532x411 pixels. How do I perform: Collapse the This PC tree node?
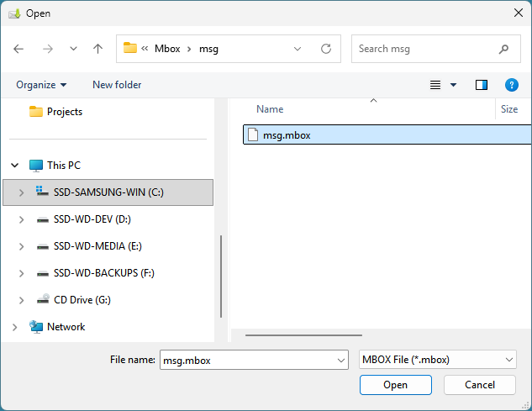[x=14, y=166]
